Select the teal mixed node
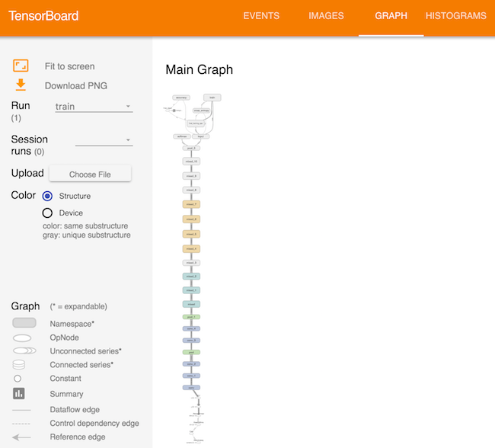The height and width of the screenshot is (448, 495). (191, 304)
